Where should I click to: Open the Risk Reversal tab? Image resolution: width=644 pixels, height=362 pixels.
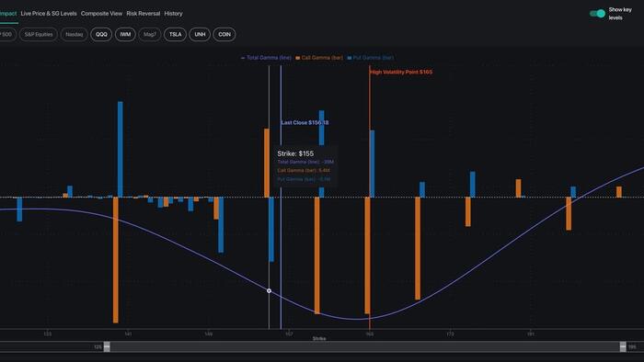143,14
